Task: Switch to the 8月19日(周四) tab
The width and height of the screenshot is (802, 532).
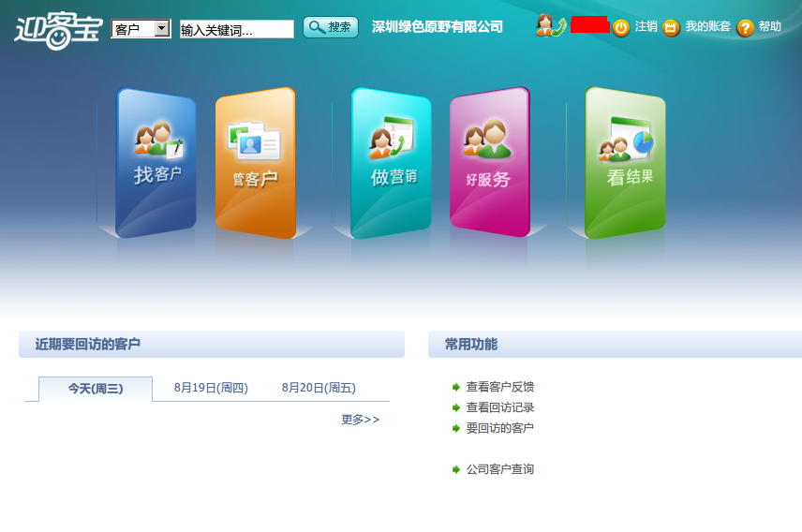Action: tap(211, 388)
